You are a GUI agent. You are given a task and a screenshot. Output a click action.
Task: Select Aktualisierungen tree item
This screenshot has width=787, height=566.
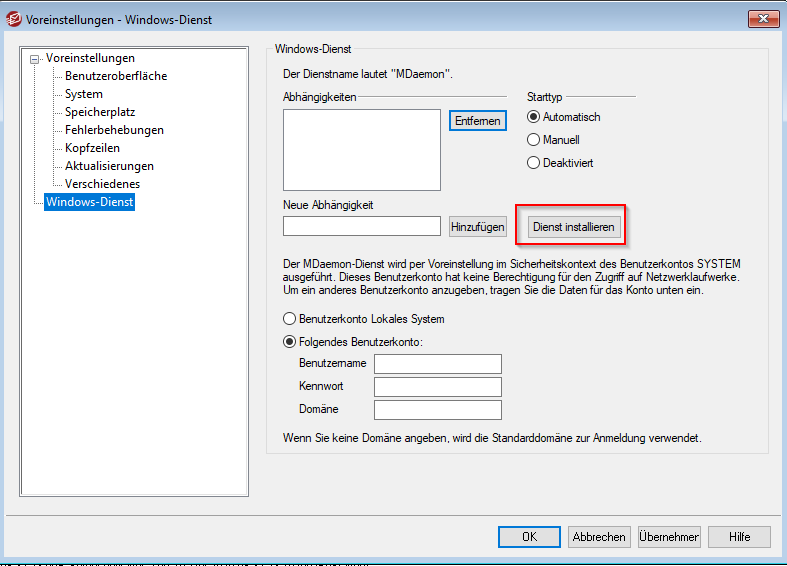109,166
